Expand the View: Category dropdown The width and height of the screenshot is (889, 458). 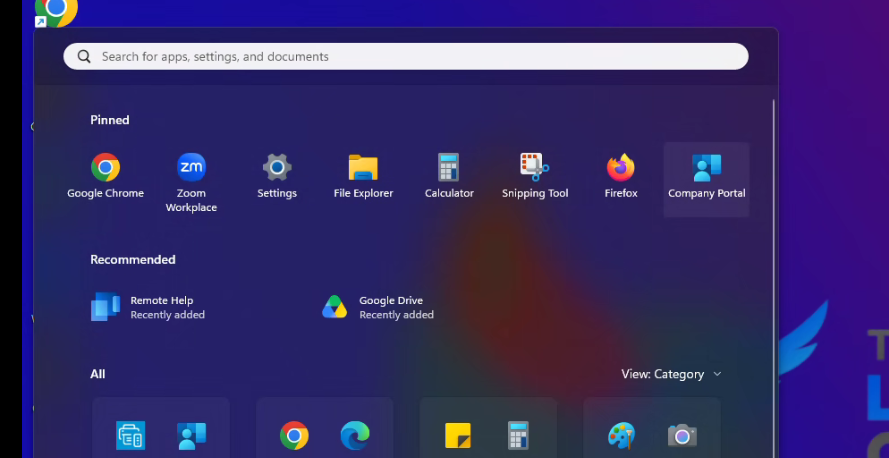pos(671,374)
